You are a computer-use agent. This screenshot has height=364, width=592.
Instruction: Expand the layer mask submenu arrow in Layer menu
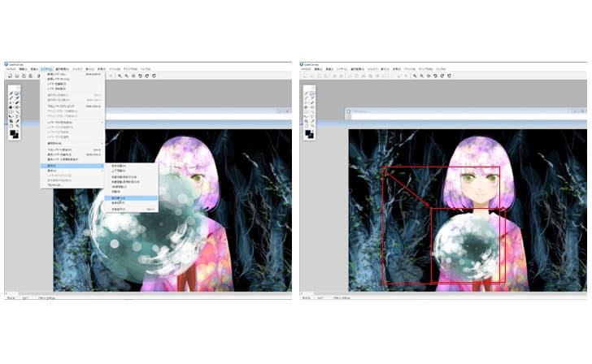pyautogui.click(x=102, y=122)
